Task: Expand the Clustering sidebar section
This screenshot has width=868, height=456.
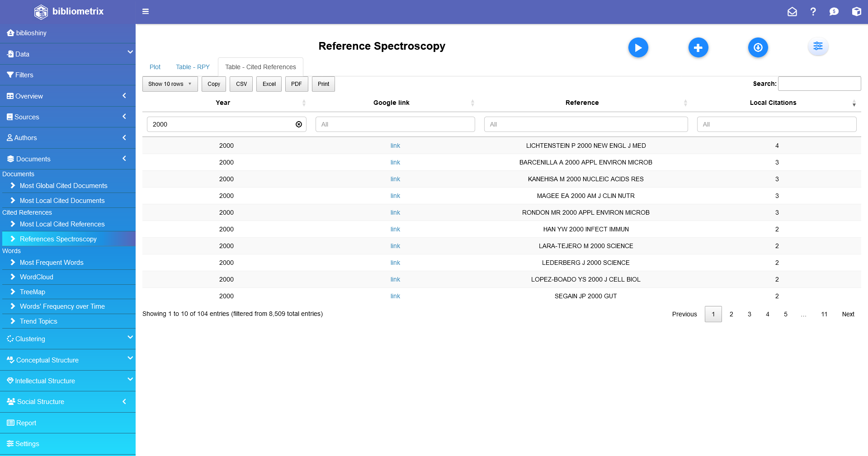Action: 68,339
